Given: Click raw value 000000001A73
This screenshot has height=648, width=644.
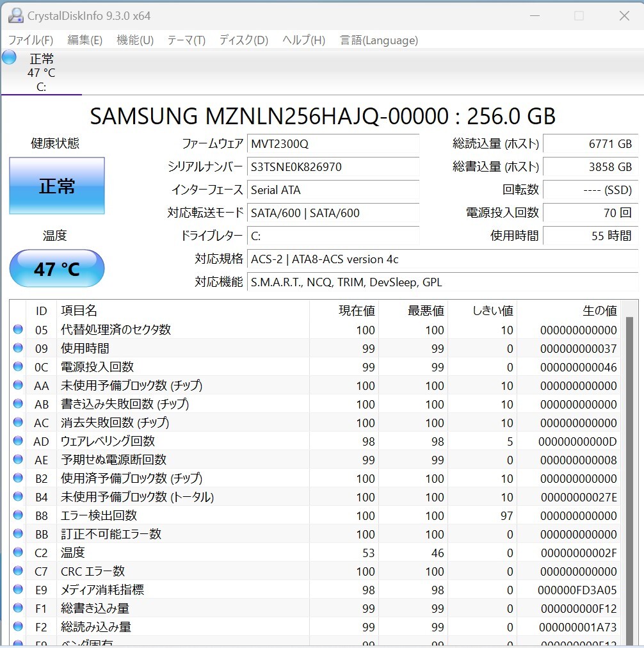Looking at the screenshot, I should coord(578,628).
